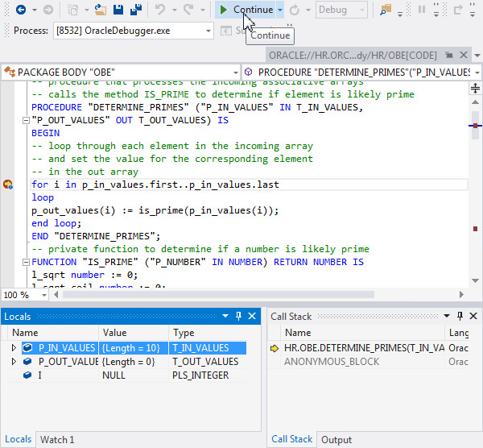Click the Navigate Backward arrow icon
The width and height of the screenshot is (483, 448).
pyautogui.click(x=20, y=10)
